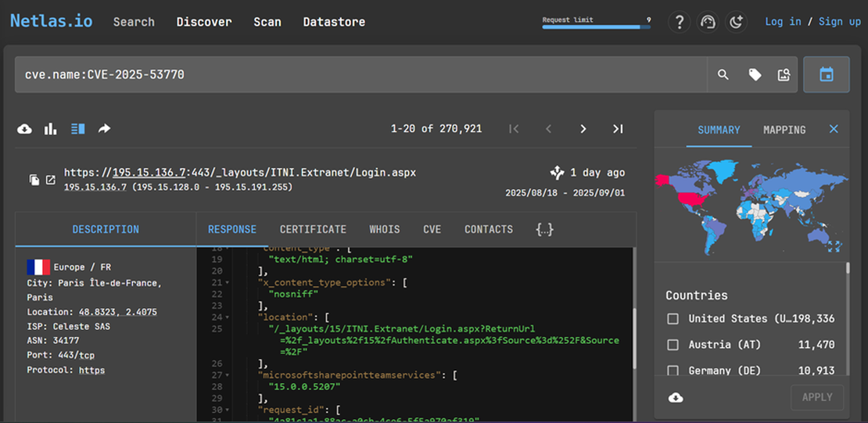This screenshot has height=423, width=868.
Task: Open the 195.15.136.7 link in URL
Action: (147, 173)
